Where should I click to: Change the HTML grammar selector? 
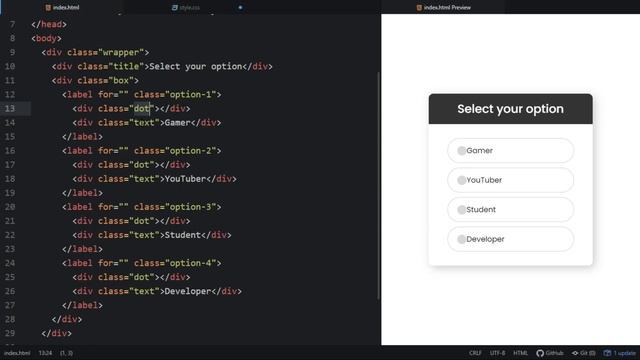click(520, 353)
